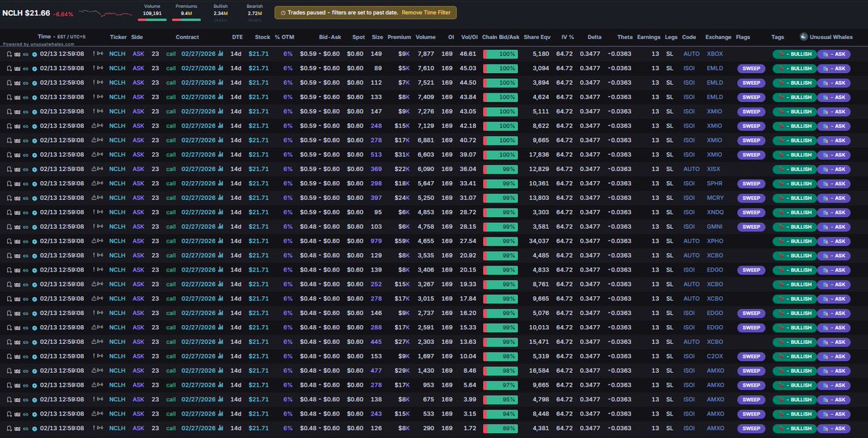Image resolution: width=868 pixels, height=438 pixels.
Task: Click the chart icon beside the contract in the 477-size row
Action: tap(221, 369)
